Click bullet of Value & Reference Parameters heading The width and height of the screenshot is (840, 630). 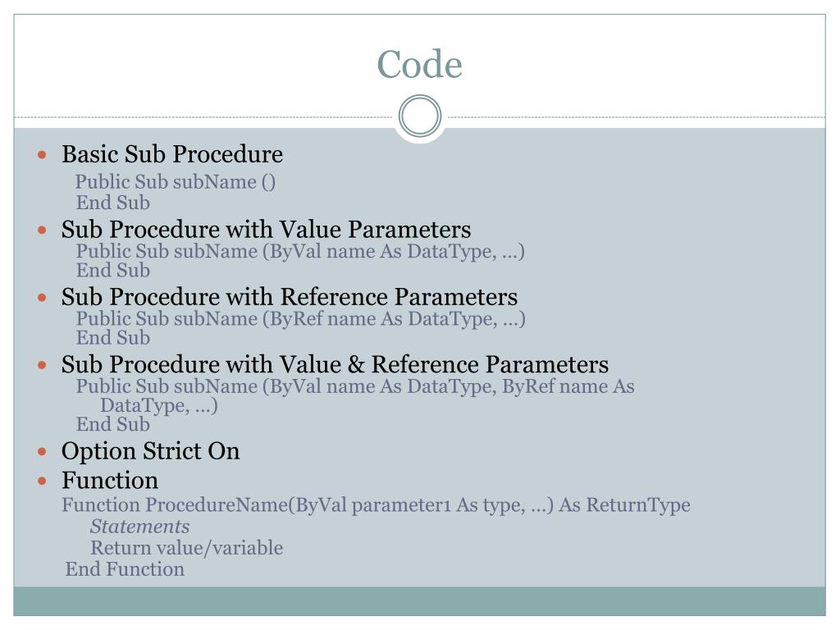43,365
